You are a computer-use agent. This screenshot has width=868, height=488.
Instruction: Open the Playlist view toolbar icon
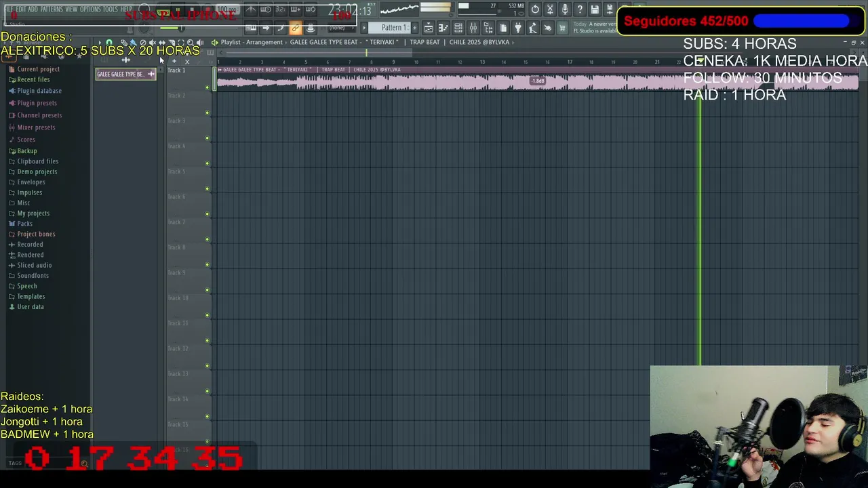tap(429, 28)
